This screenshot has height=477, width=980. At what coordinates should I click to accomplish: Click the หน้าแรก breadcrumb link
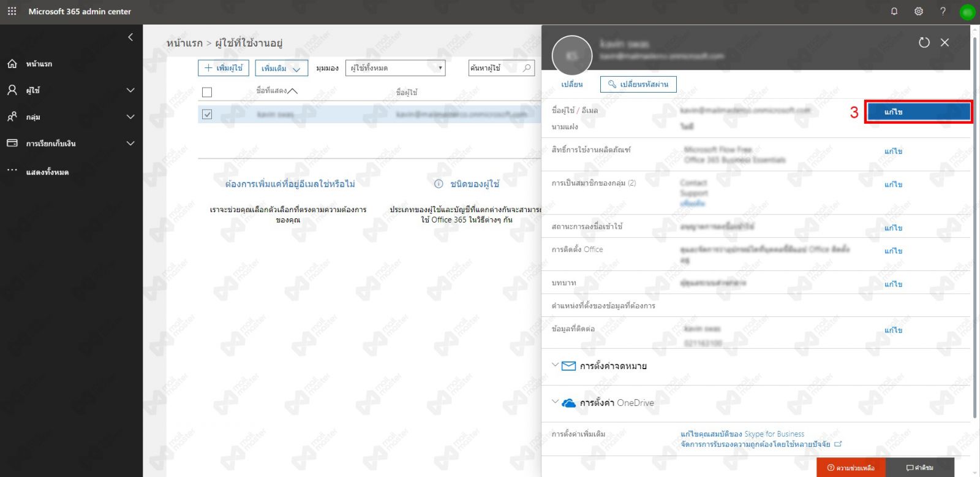point(184,43)
